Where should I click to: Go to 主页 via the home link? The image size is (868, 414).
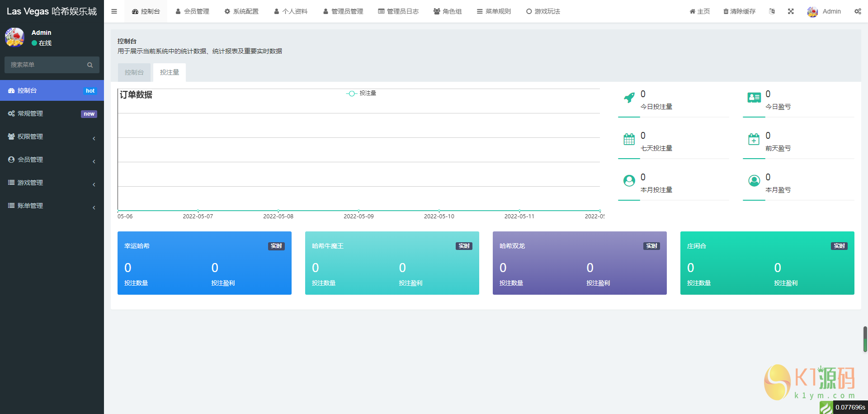(x=699, y=11)
